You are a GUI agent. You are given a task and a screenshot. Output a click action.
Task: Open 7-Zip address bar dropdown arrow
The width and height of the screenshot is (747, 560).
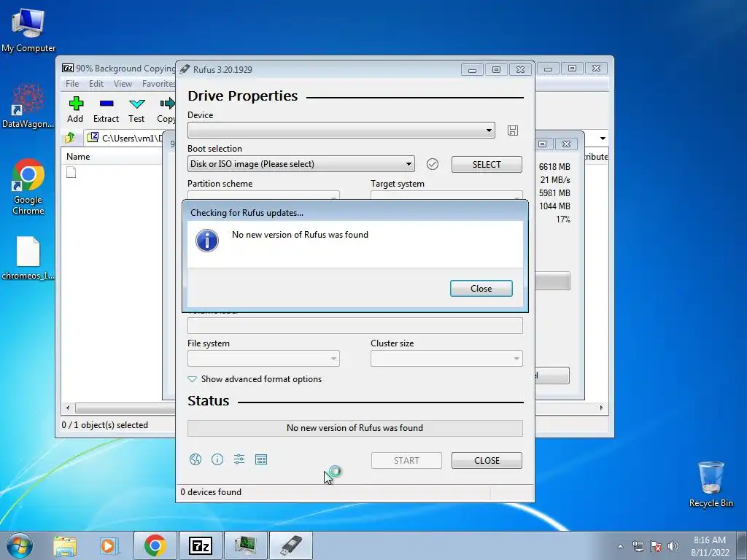point(603,138)
